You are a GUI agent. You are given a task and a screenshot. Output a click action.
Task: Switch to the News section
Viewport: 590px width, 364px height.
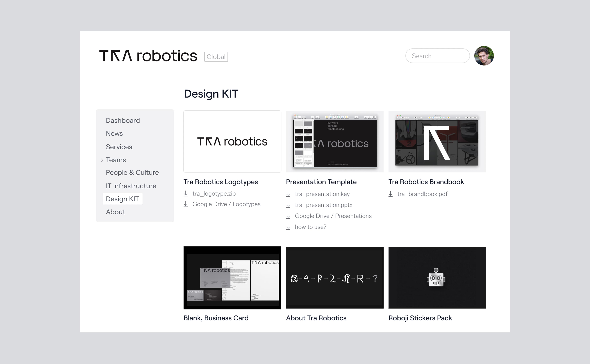(114, 133)
